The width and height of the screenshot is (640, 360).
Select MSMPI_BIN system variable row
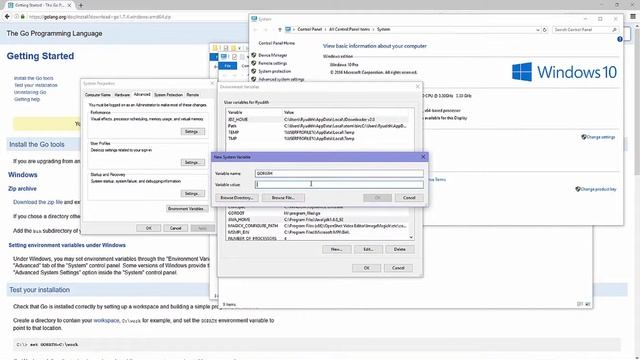coord(317,232)
